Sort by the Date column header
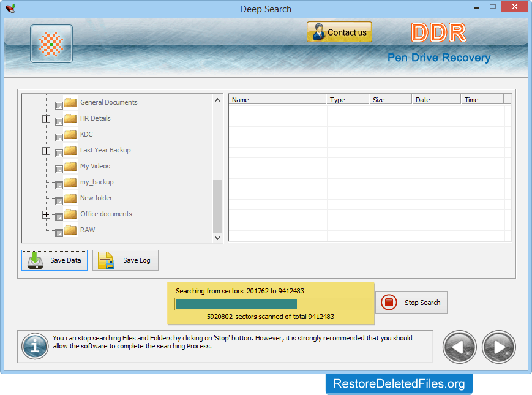The width and height of the screenshot is (532, 395). [436, 100]
